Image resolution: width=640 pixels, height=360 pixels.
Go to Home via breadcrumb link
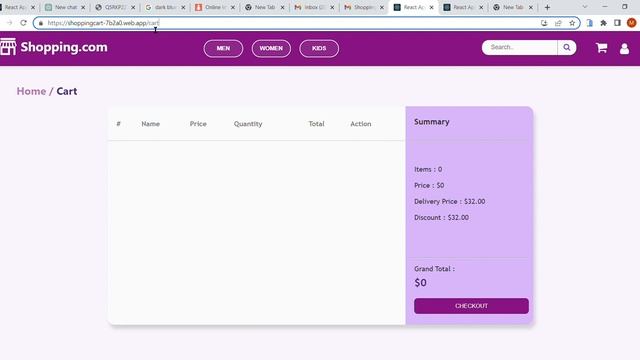click(31, 91)
